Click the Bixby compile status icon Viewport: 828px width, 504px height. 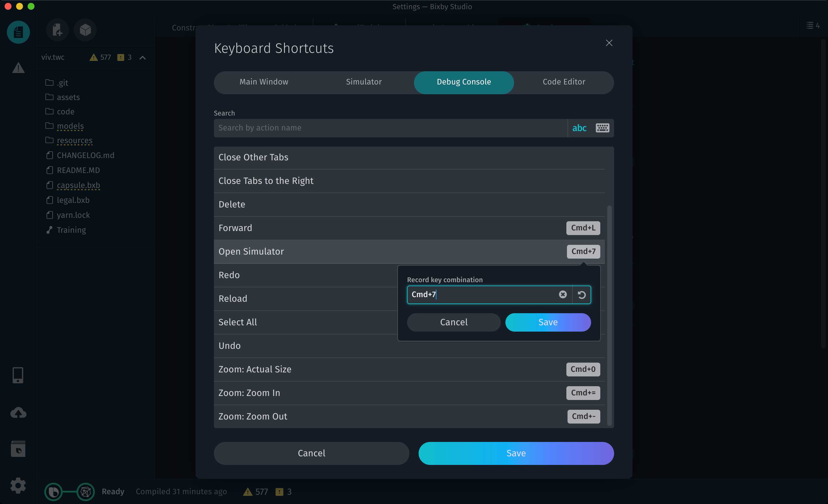53,492
